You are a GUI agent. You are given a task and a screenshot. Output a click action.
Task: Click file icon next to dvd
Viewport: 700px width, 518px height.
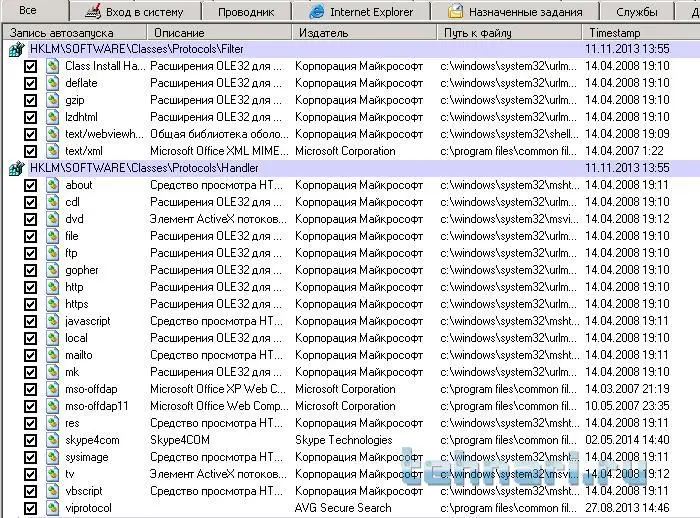point(52,219)
